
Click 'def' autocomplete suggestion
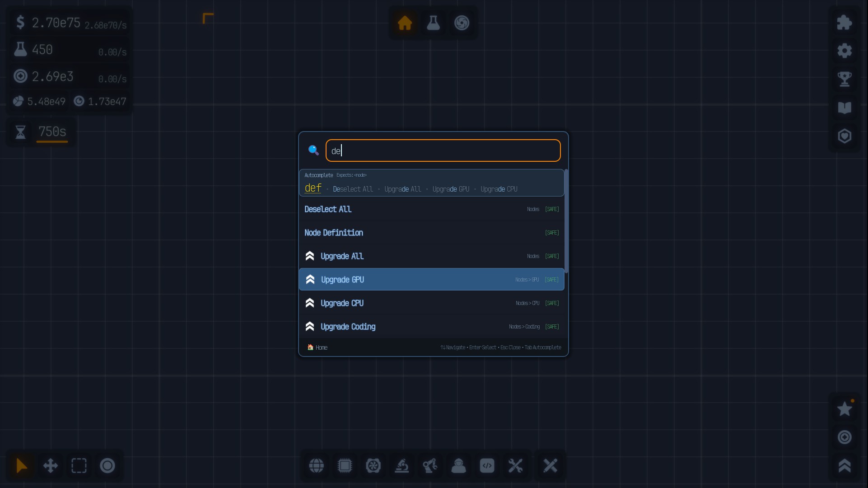(313, 188)
